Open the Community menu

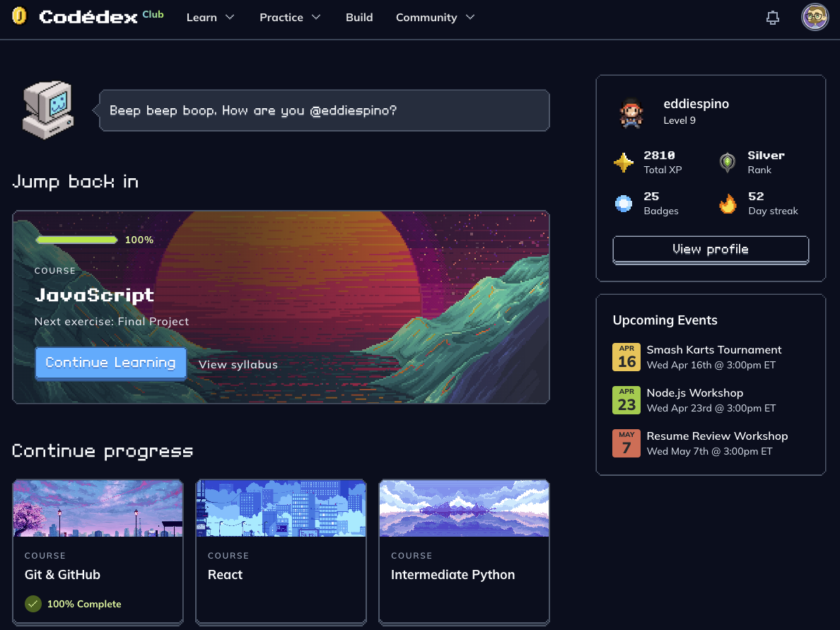[426, 17]
